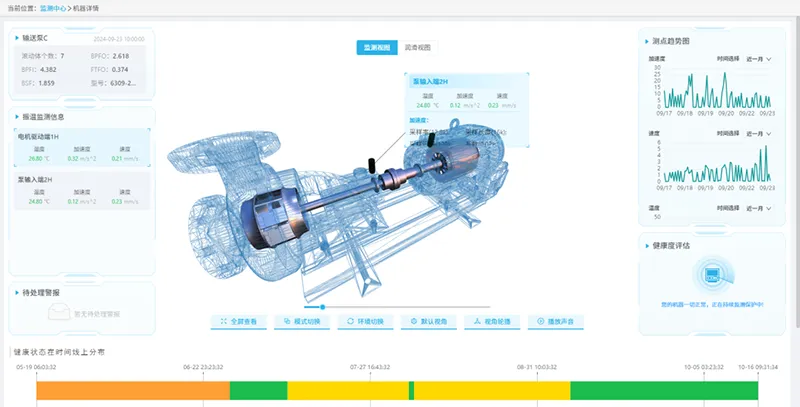Click the health assessment machine icon
Viewport: 800px width, 407px height.
713,274
